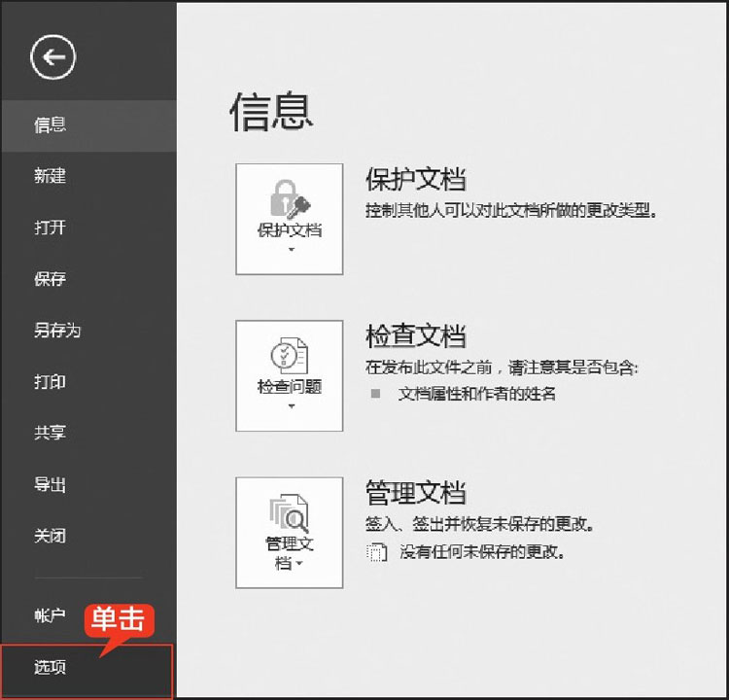Click the small document icon beside 没有任何未保存的更改
The image size is (729, 700).
coord(375,552)
